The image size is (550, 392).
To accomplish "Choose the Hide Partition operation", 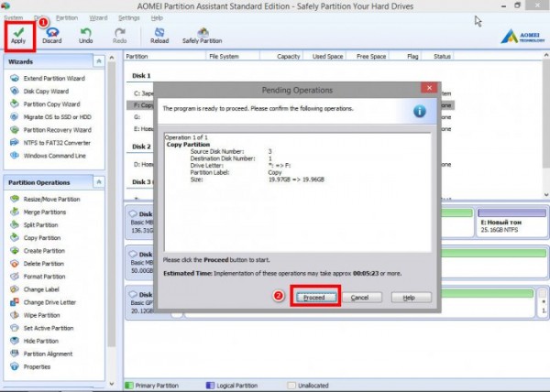I will click(x=35, y=341).
